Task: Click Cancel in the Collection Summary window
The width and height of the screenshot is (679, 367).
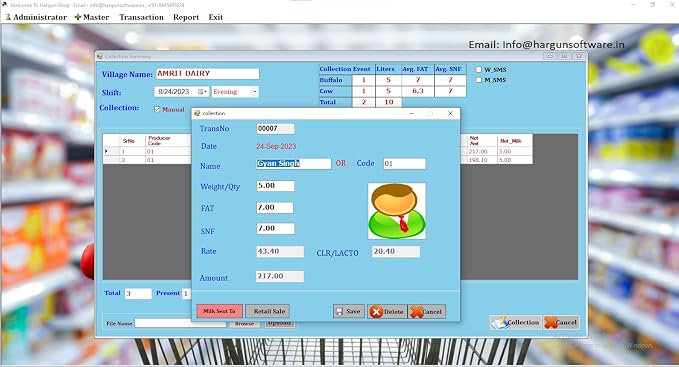Action: click(561, 322)
